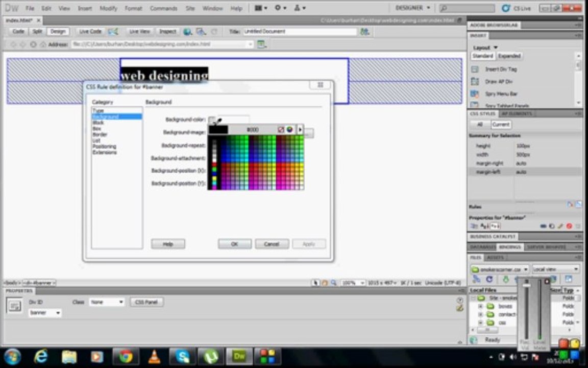
Task: Open the system color picker wheel icon
Action: click(x=289, y=129)
